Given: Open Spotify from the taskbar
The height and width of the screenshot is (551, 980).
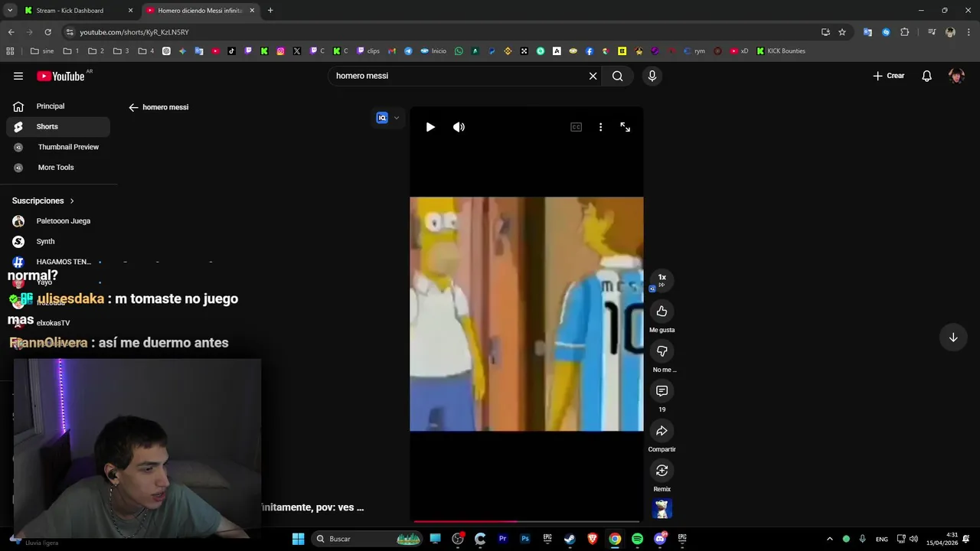Looking at the screenshot, I should (637, 539).
